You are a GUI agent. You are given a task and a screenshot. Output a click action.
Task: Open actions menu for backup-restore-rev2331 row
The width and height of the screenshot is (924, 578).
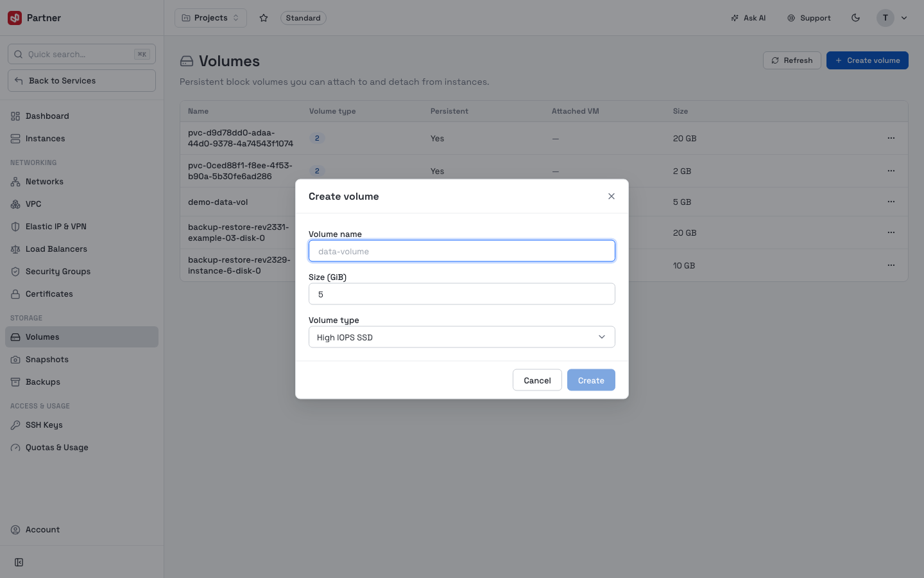(891, 232)
